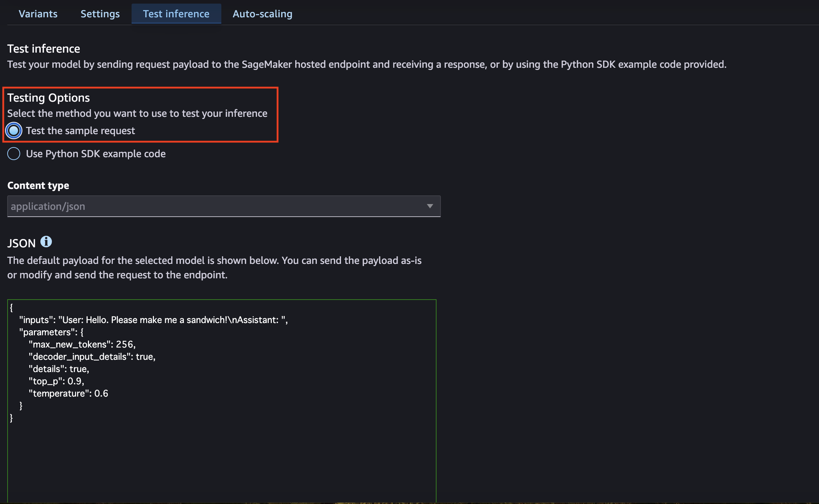Click the "decoder_input_details": true line
The width and height of the screenshot is (819, 504).
[x=92, y=357]
